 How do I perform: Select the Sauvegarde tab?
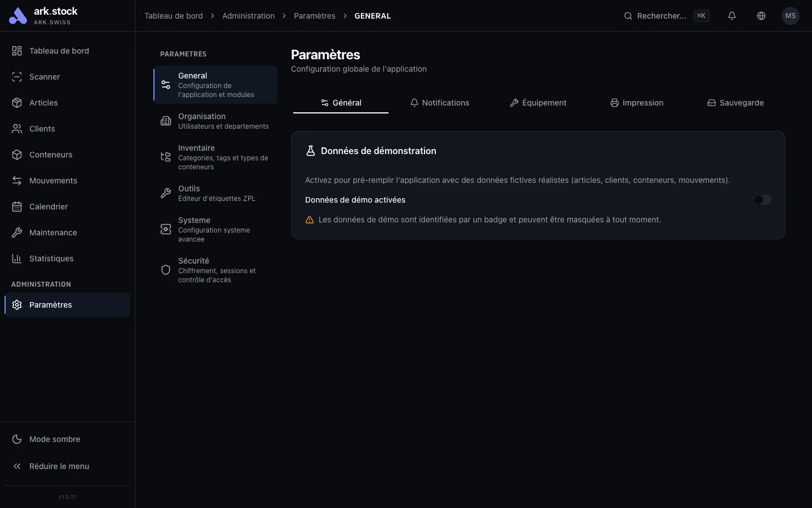735,103
